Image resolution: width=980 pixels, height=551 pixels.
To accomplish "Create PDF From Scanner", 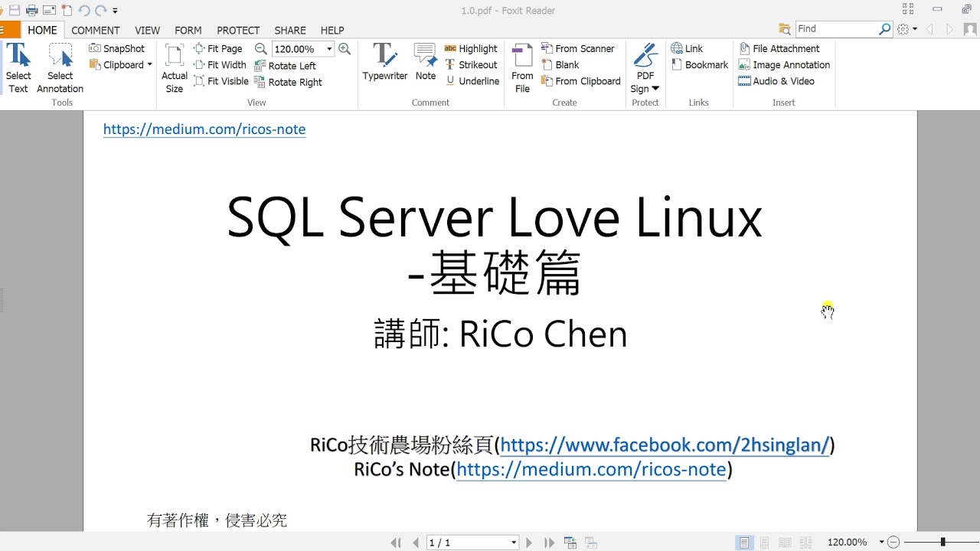I will [x=577, y=48].
